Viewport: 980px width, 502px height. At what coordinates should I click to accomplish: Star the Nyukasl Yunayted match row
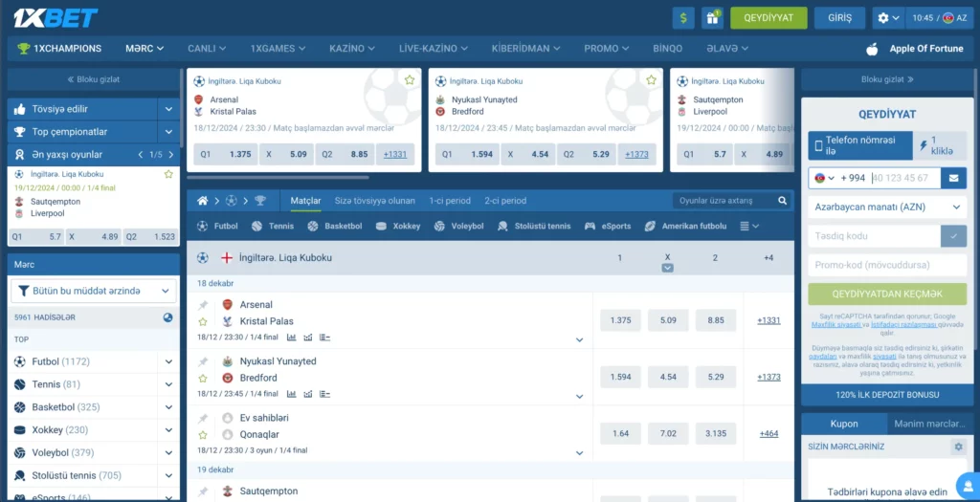tap(203, 378)
